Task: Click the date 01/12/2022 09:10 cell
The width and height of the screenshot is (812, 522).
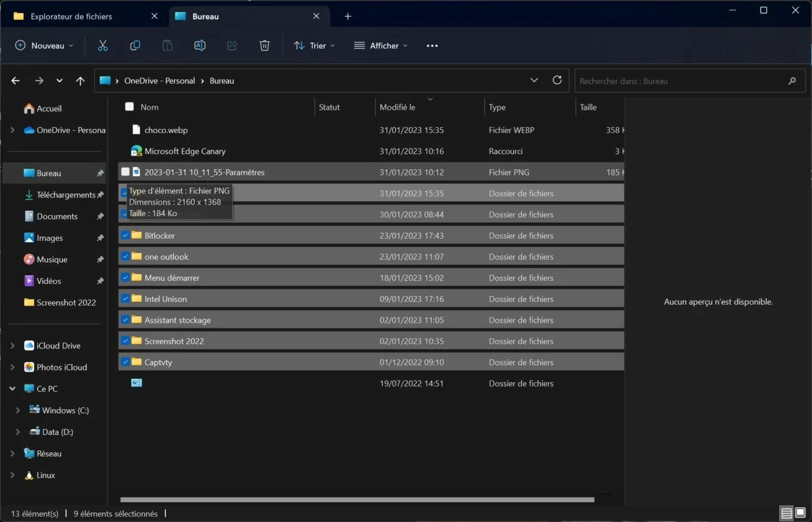Action: click(411, 362)
